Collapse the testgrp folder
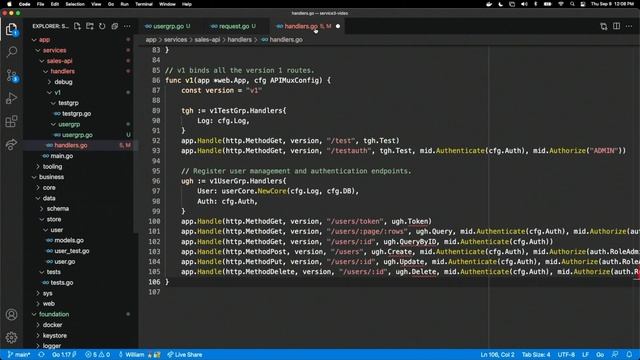The image size is (640, 360). click(x=53, y=103)
